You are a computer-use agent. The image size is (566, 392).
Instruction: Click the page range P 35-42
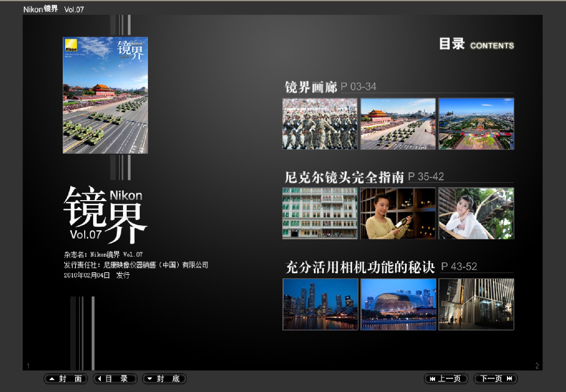[426, 177]
